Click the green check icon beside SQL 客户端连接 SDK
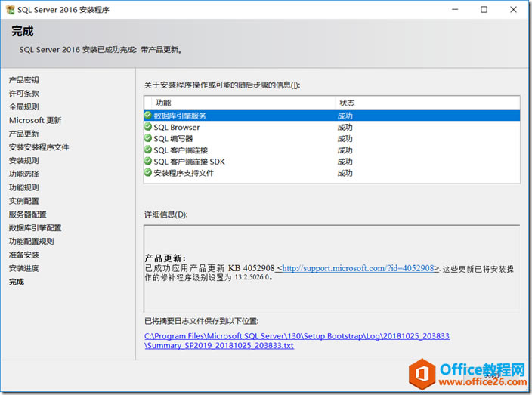532x395 pixels. point(147,162)
